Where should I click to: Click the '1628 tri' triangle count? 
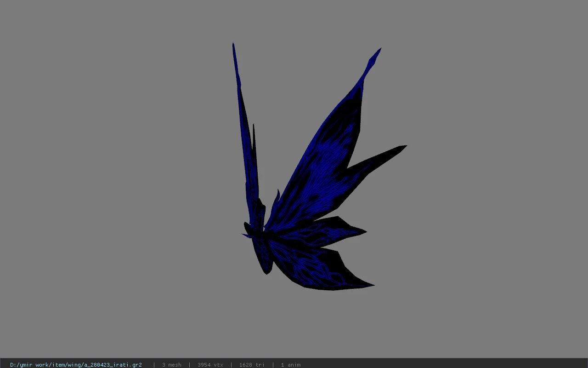tap(252, 365)
